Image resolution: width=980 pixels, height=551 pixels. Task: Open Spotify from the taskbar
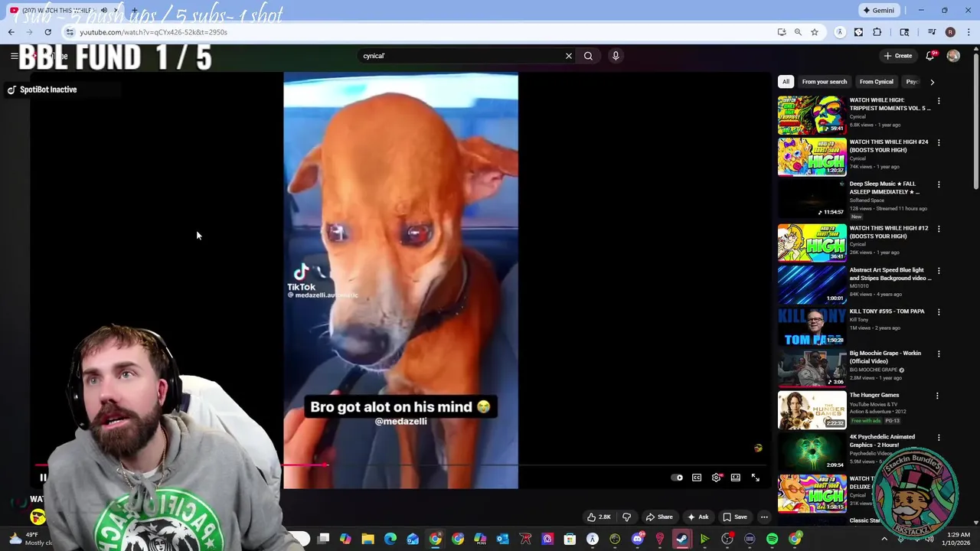[772, 540]
